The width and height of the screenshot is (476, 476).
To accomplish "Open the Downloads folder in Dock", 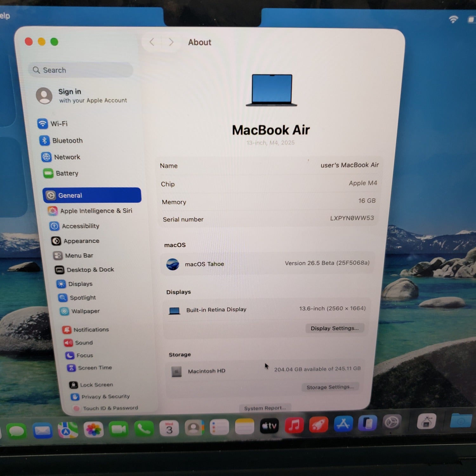I will 461,420.
